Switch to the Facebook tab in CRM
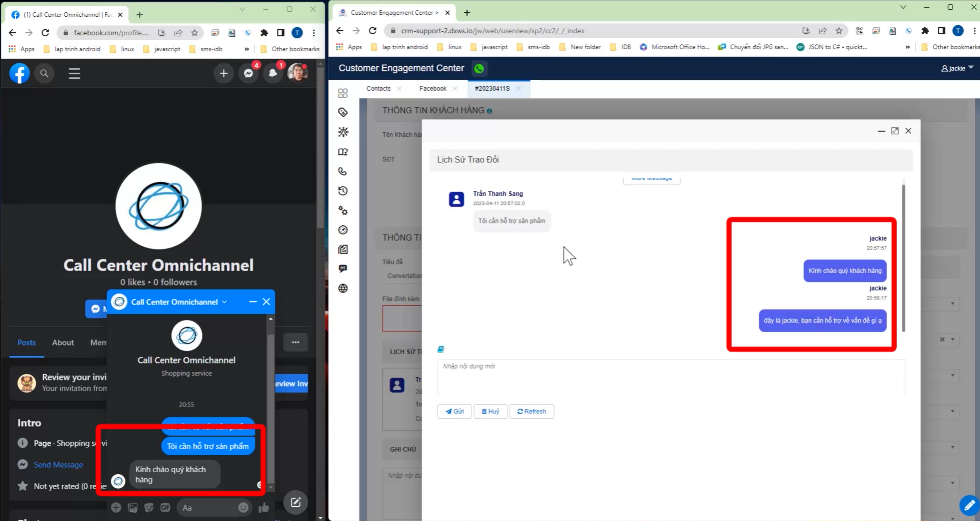The image size is (980, 521). tap(433, 88)
